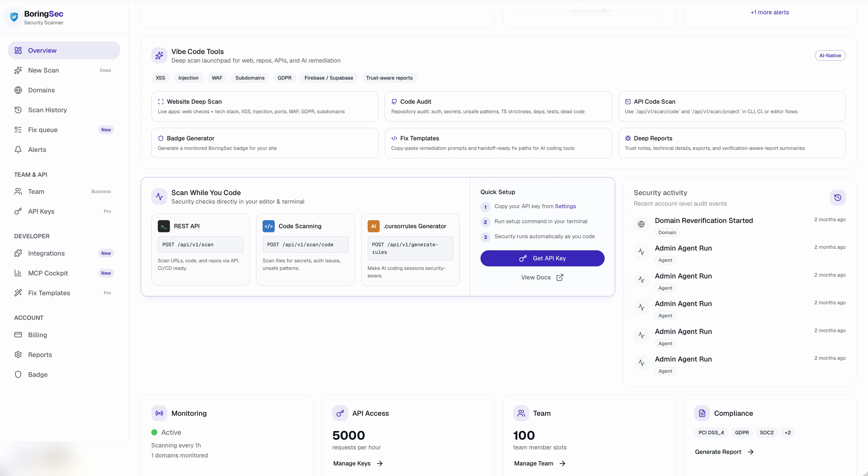Click Manage Team link
Image resolution: width=868 pixels, height=476 pixels.
[x=539, y=464]
